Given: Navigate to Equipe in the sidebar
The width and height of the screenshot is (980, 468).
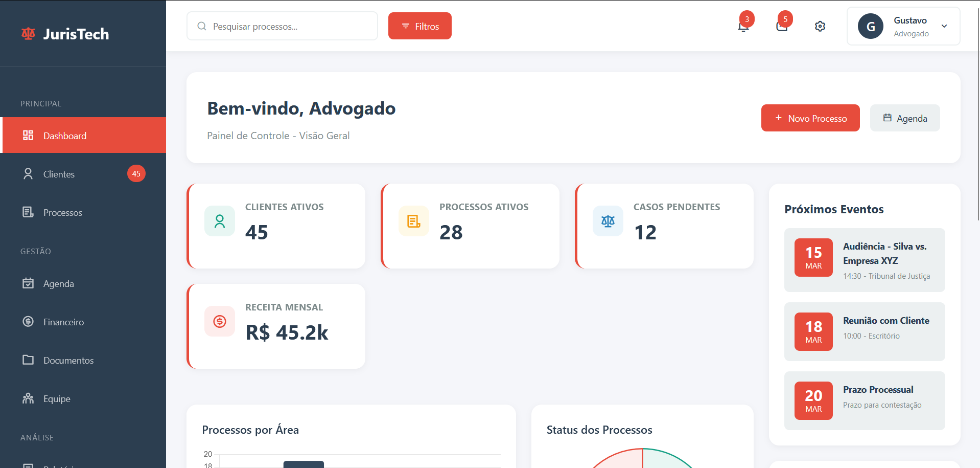Looking at the screenshot, I should (x=57, y=399).
